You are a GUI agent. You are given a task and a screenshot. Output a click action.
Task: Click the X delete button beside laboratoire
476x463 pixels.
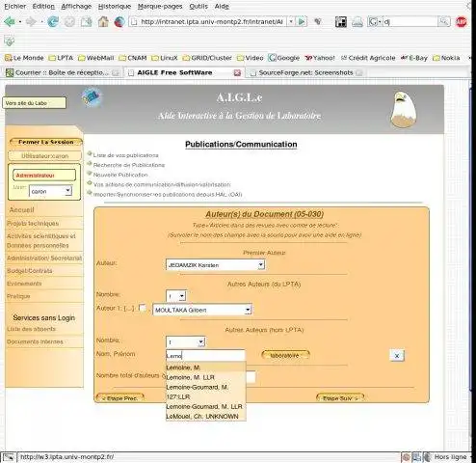[397, 356]
